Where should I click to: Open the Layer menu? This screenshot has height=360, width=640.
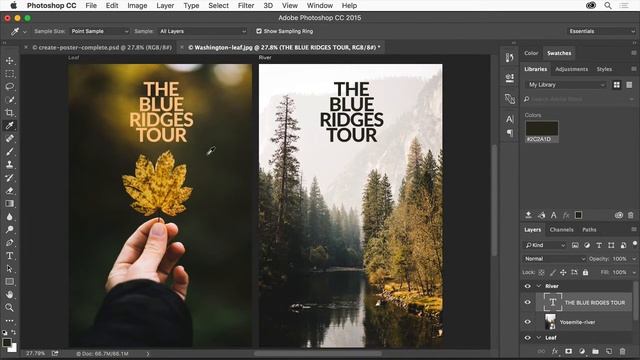(x=165, y=6)
